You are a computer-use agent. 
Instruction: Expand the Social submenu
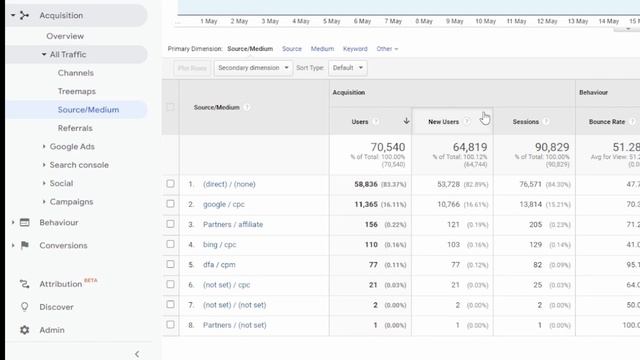(x=44, y=183)
